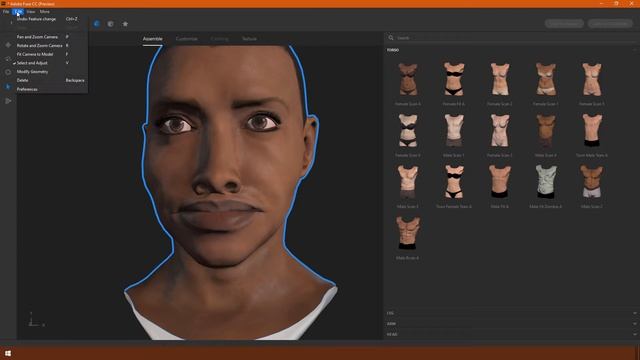Select the Female Scan A torso thumbnail

coord(408,80)
